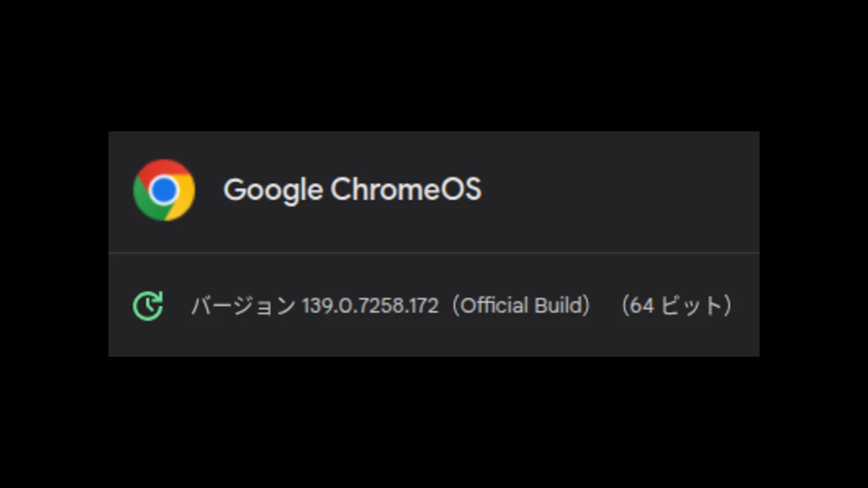This screenshot has height=488, width=868.
Task: Click the version number 139.0.7258.172
Action: 370,306
